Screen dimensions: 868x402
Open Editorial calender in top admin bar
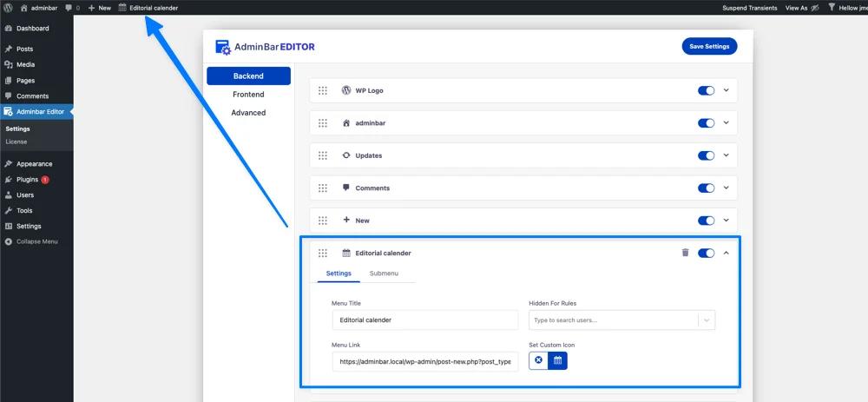(148, 8)
